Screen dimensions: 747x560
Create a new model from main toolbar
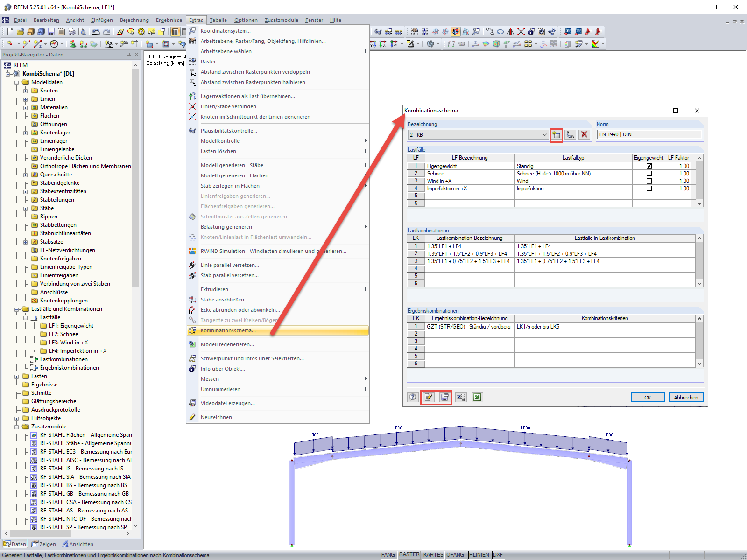[10, 32]
